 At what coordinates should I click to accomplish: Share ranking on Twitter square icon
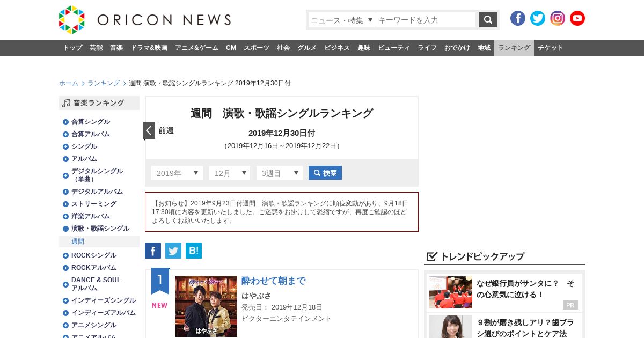(x=173, y=251)
